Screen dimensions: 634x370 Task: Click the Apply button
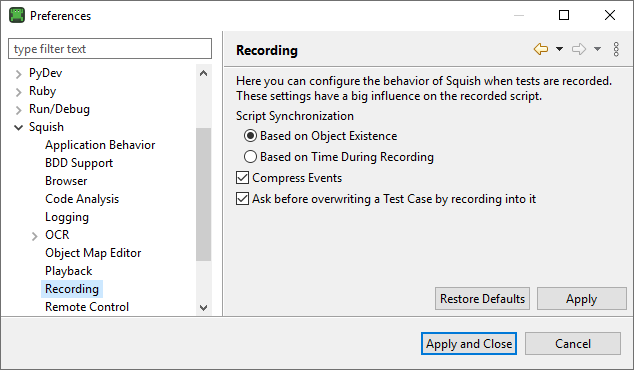tap(581, 298)
